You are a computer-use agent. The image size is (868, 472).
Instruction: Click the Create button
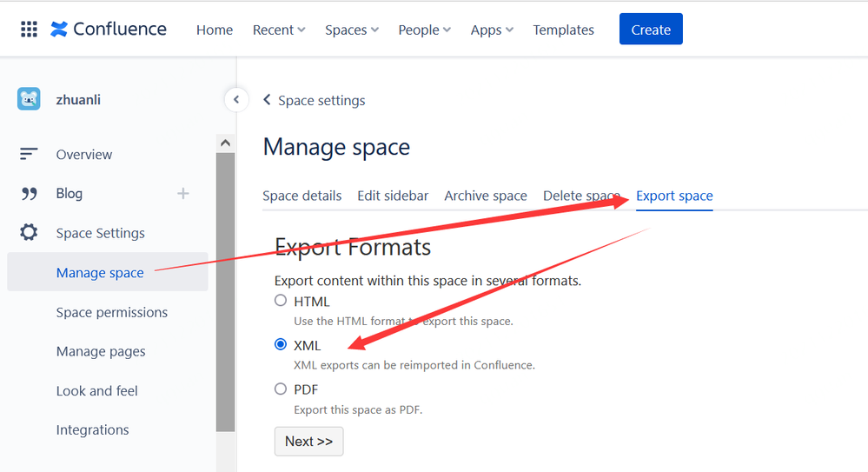651,29
